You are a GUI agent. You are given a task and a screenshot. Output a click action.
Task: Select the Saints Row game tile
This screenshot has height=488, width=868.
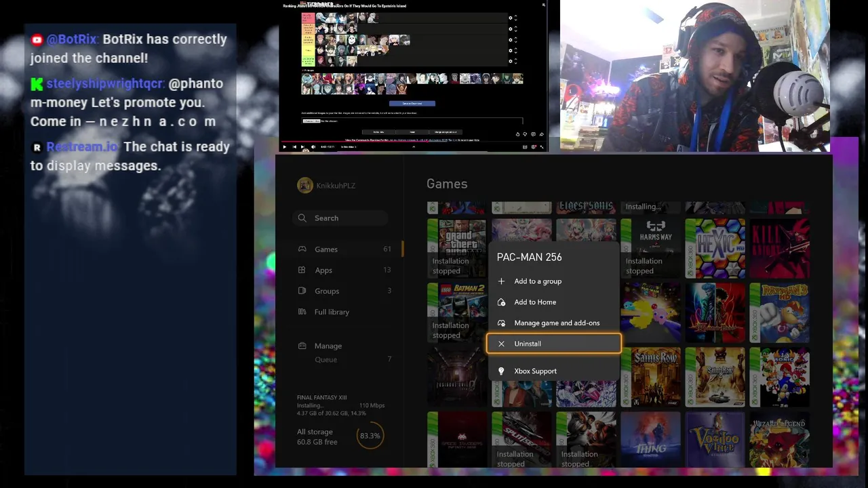tap(650, 377)
